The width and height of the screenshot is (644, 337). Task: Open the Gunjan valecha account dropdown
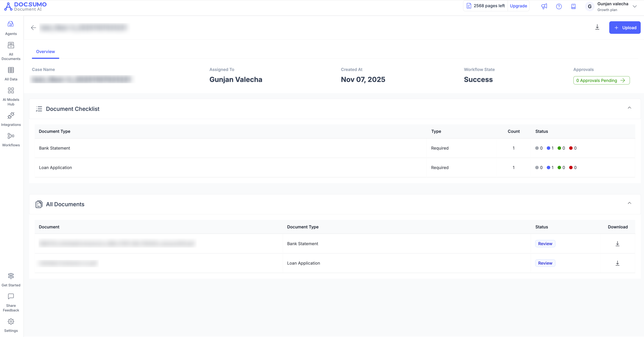point(635,7)
